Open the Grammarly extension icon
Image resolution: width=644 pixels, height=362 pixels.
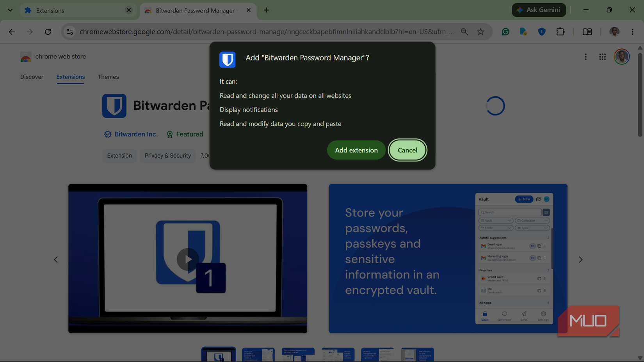pyautogui.click(x=505, y=32)
